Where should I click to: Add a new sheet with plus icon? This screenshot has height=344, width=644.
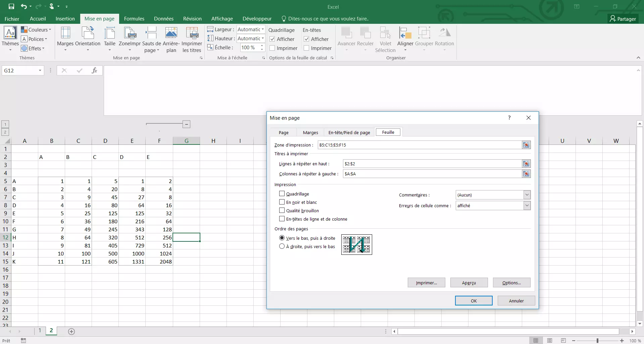[71, 332]
